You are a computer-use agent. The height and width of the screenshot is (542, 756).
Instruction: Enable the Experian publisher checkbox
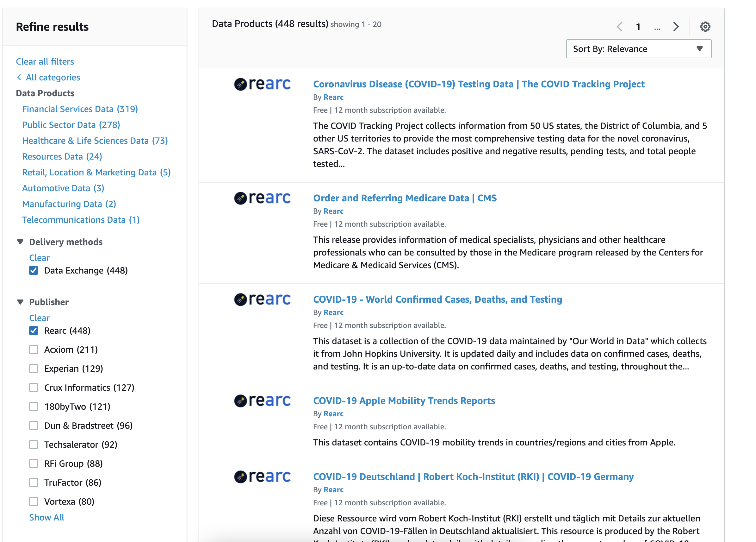[x=34, y=369]
